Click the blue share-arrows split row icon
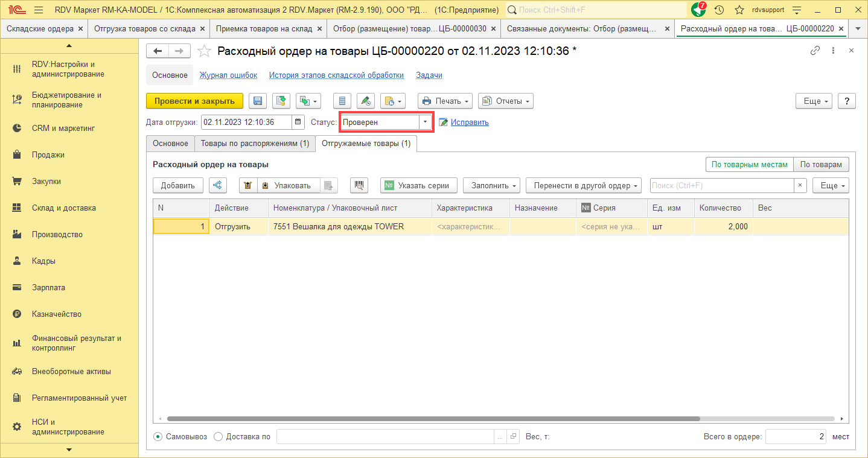 [x=218, y=185]
